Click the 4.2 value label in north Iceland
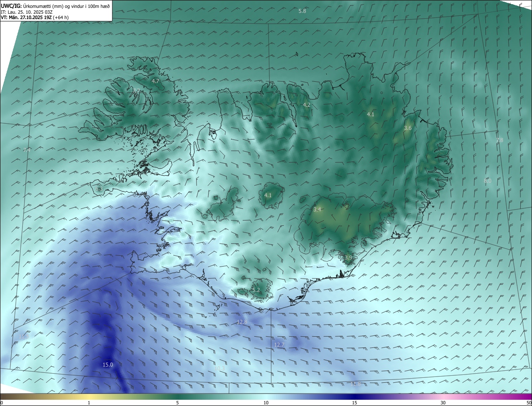 (306, 105)
